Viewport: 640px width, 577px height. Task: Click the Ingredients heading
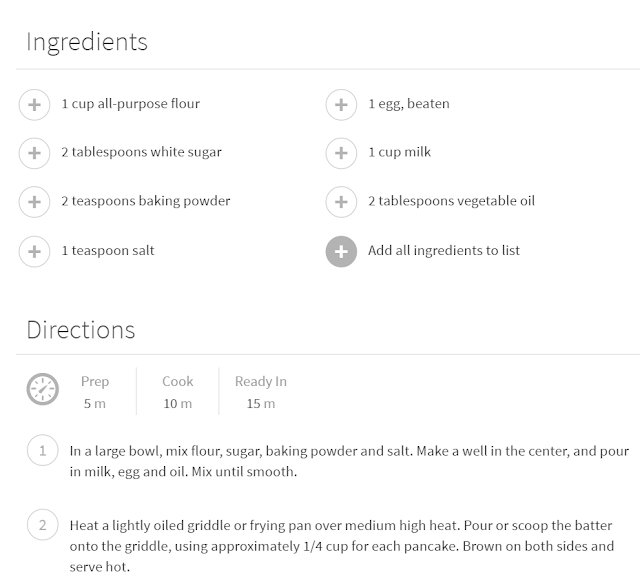coord(87,42)
